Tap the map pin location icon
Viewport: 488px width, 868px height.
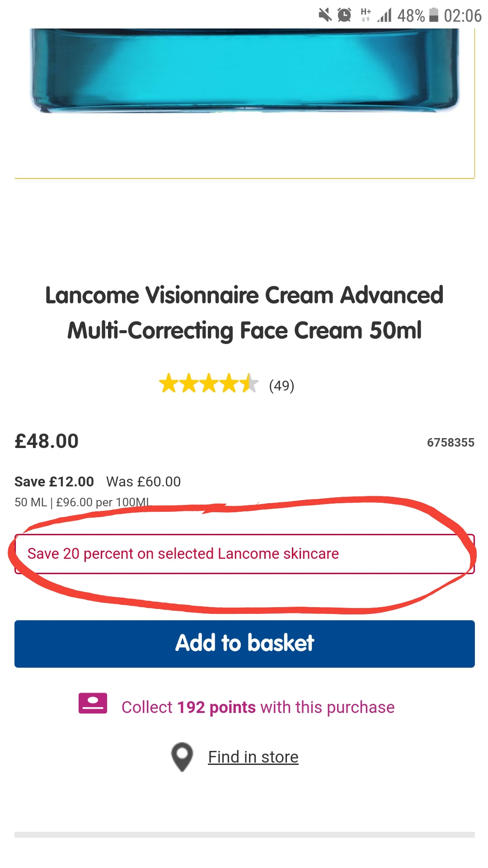(182, 756)
